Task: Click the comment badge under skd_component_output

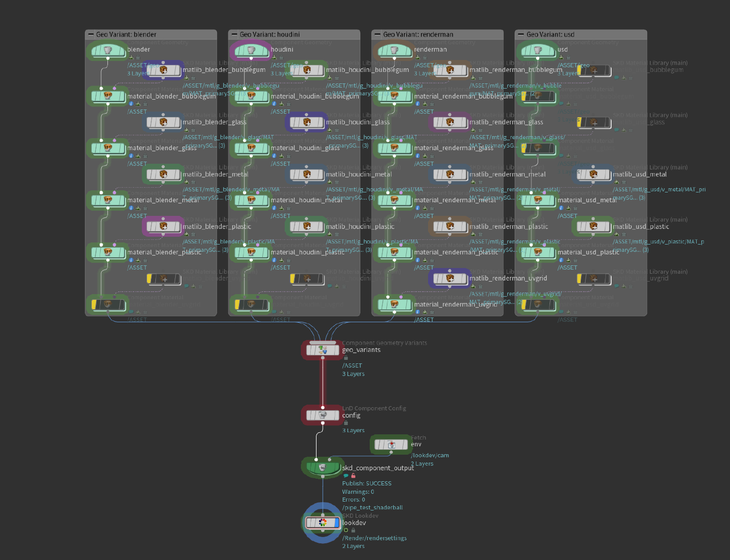Action: (x=346, y=476)
